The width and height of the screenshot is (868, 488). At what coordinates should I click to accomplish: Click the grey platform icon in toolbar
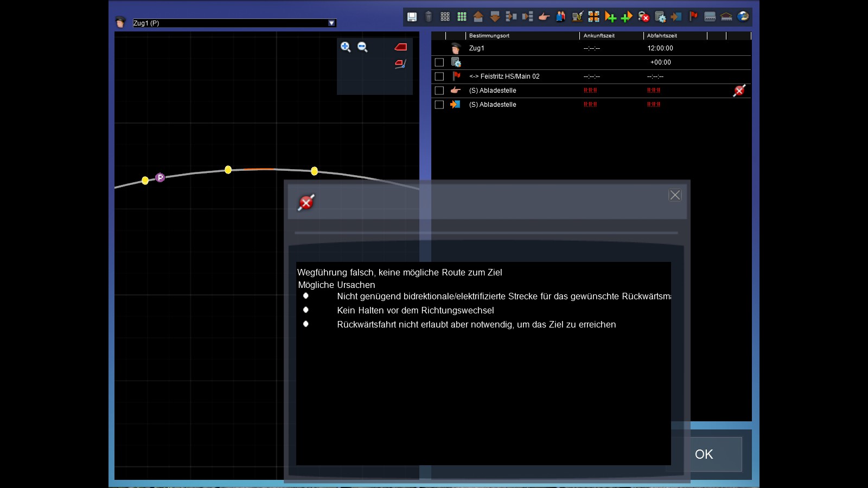tap(710, 17)
